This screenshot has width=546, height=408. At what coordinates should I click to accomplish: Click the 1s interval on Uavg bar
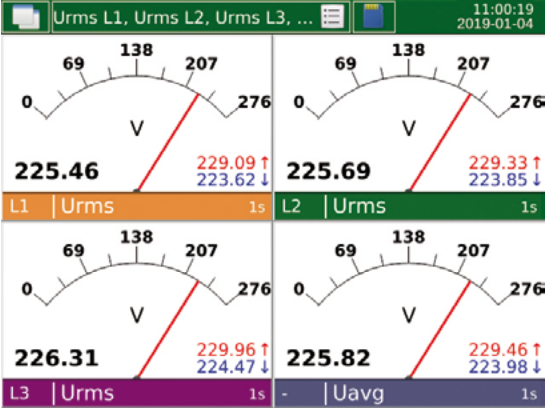point(529,394)
